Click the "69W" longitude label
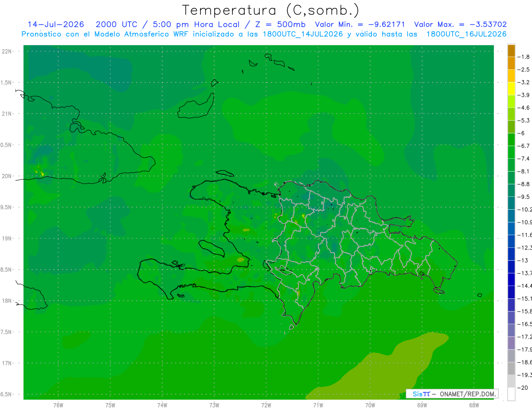 pos(422,405)
